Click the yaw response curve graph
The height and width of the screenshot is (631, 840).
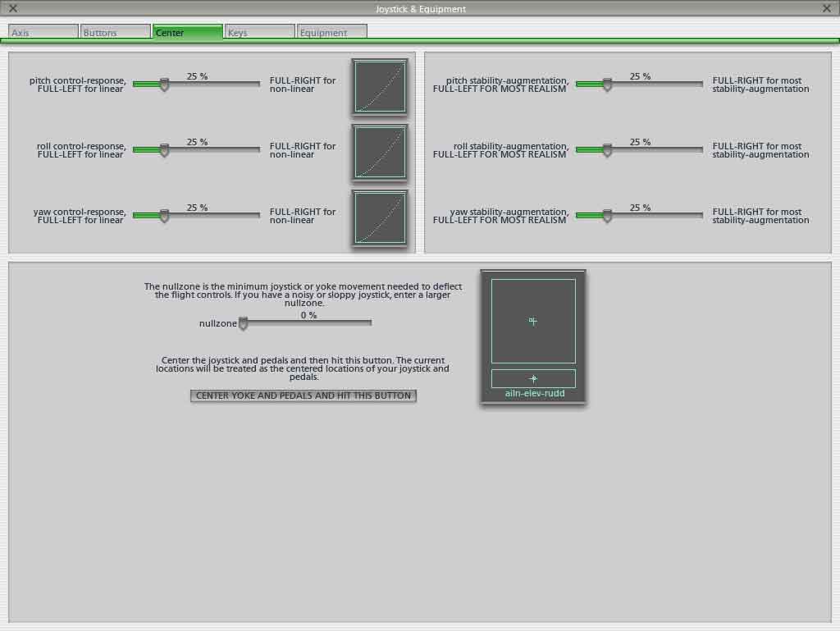(380, 217)
